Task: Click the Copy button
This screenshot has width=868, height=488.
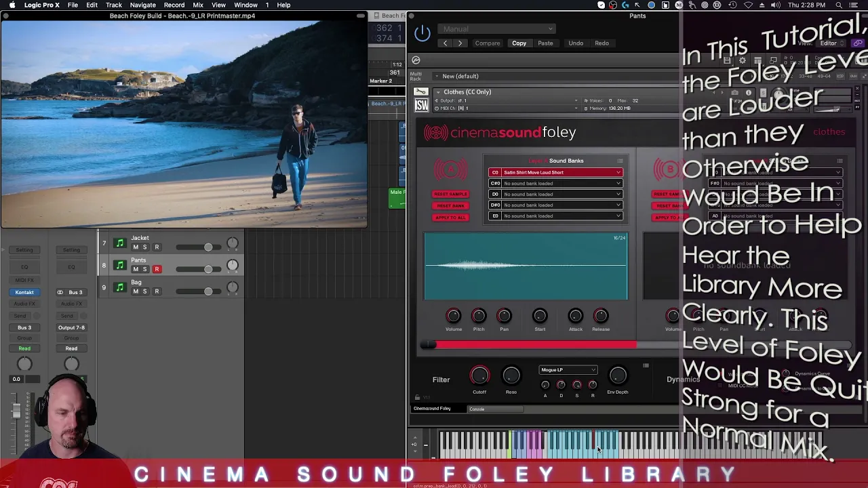Action: (519, 43)
